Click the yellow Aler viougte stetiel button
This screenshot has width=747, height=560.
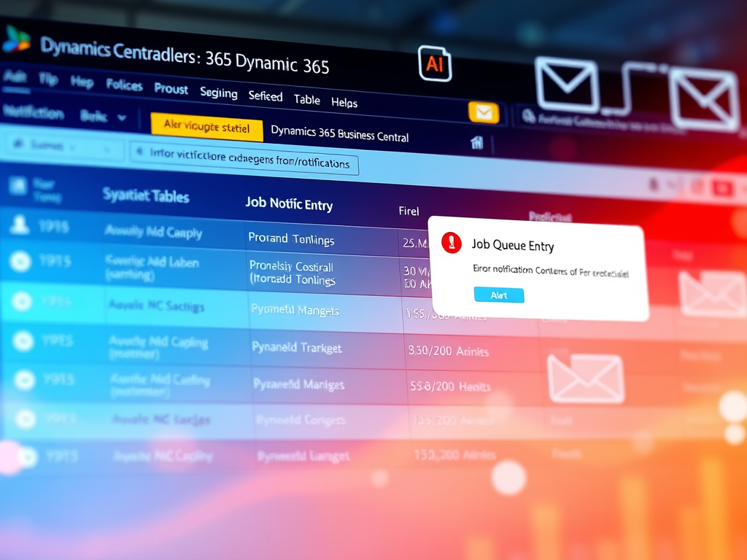tap(206, 127)
